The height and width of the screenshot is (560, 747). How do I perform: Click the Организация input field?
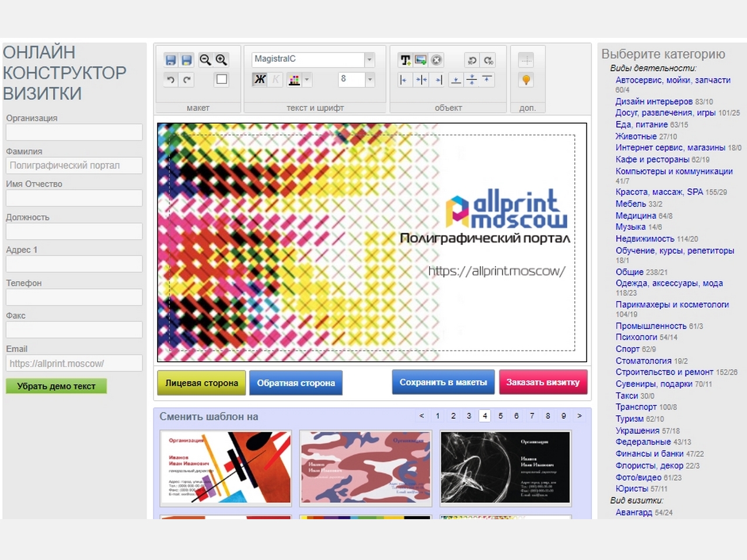pos(74,132)
